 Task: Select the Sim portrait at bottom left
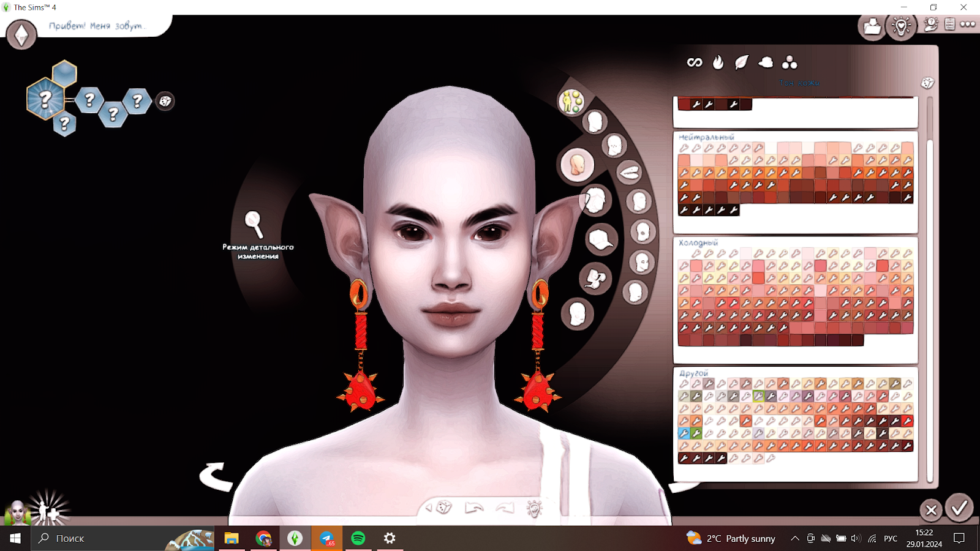point(17,513)
